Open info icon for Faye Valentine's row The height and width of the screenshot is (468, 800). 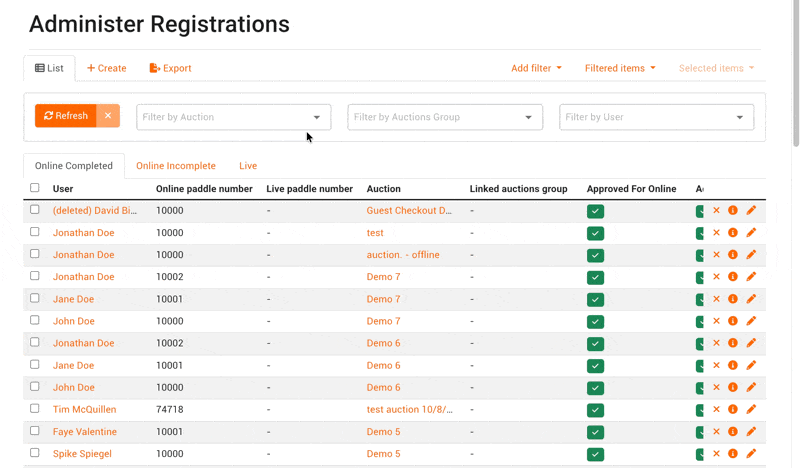(733, 432)
